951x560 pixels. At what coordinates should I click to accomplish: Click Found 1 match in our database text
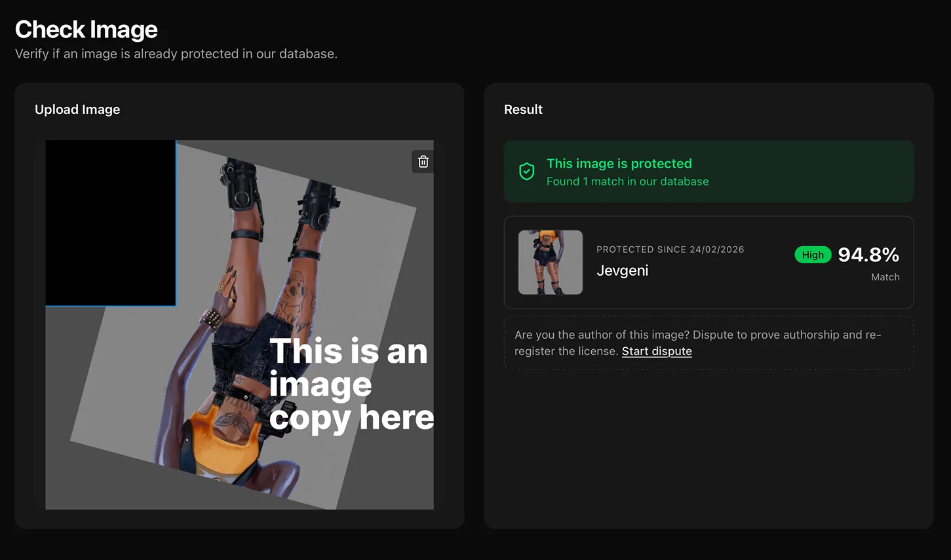[x=628, y=181]
